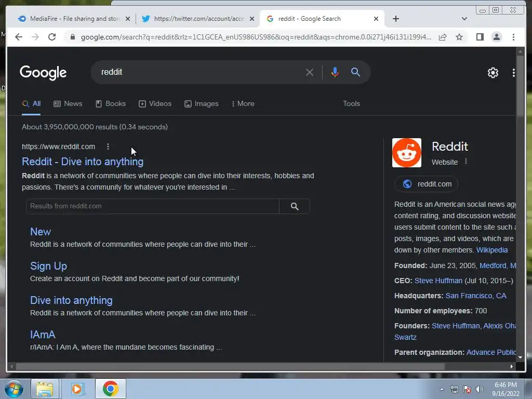Open the Medford founded location link
Image resolution: width=532 pixels, height=399 pixels.
(497, 265)
